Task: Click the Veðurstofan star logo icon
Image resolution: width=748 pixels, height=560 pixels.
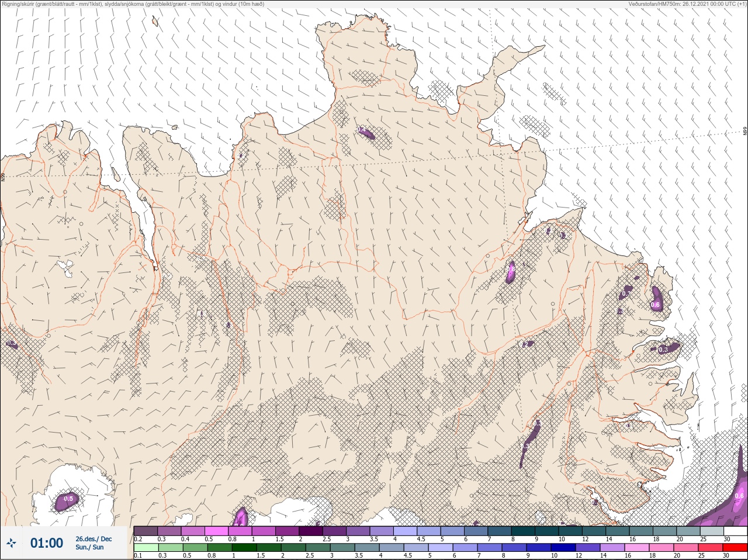Action: pos(11,543)
